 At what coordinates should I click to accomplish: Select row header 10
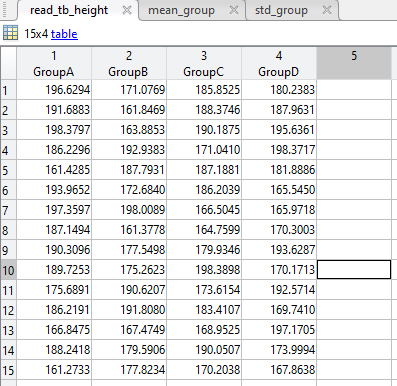pos(8,270)
